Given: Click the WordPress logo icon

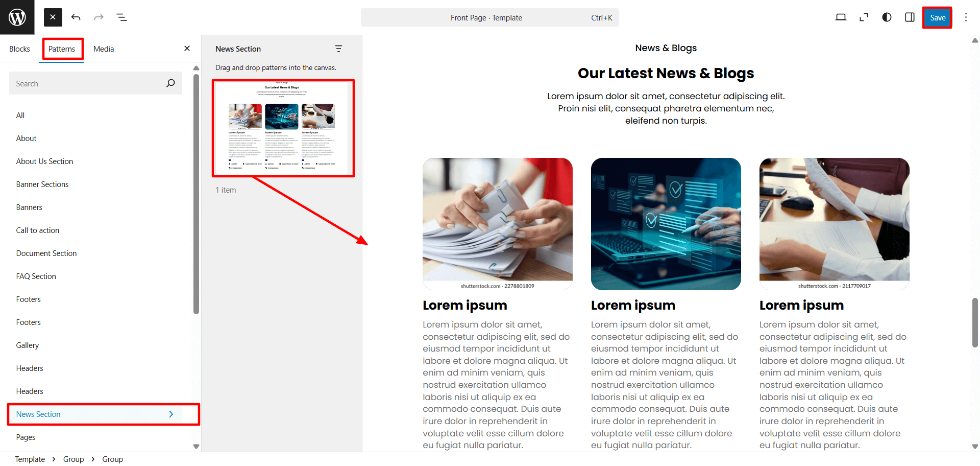Looking at the screenshot, I should (x=17, y=17).
